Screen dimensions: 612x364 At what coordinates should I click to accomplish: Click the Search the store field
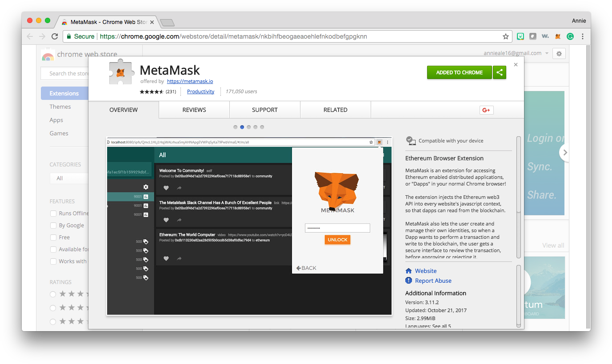[64, 73]
